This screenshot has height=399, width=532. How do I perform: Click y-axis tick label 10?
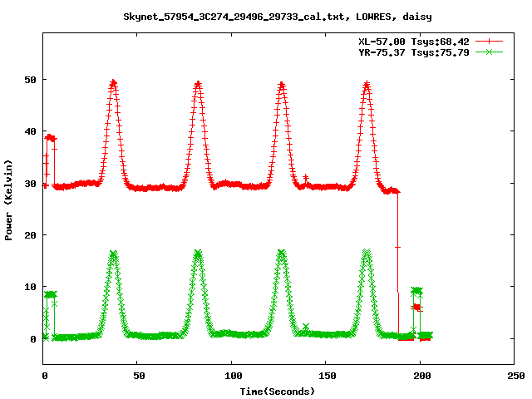click(30, 287)
